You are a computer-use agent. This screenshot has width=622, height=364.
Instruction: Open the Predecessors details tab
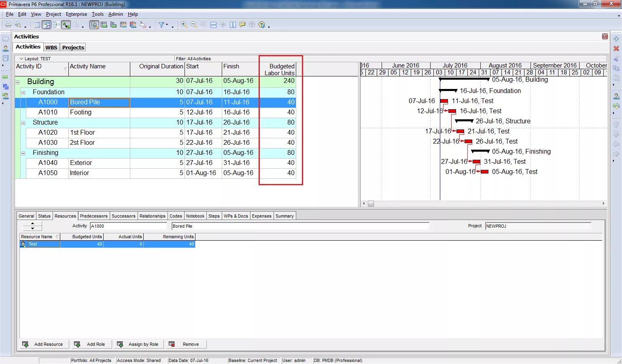point(94,216)
